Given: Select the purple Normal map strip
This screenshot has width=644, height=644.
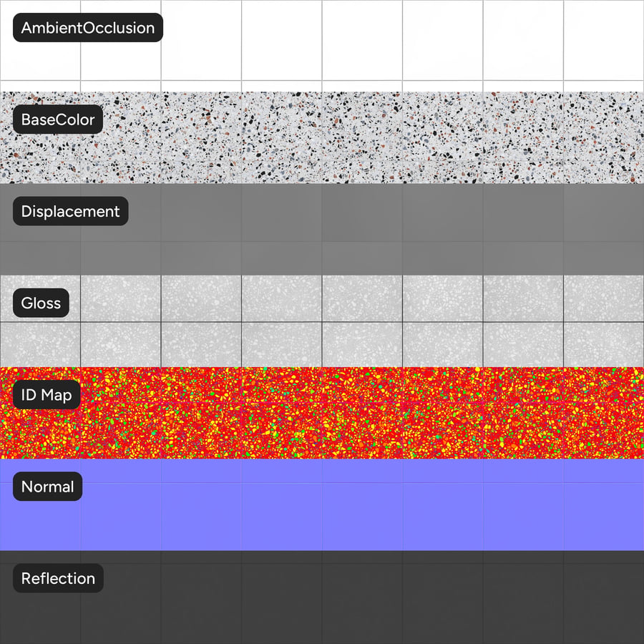Looking at the screenshot, I should click(322, 504).
